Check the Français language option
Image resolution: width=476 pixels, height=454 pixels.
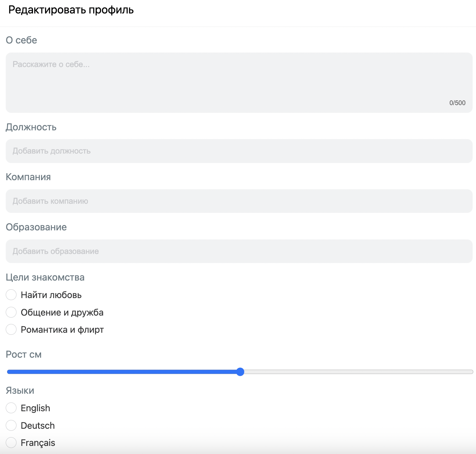pyautogui.click(x=11, y=443)
